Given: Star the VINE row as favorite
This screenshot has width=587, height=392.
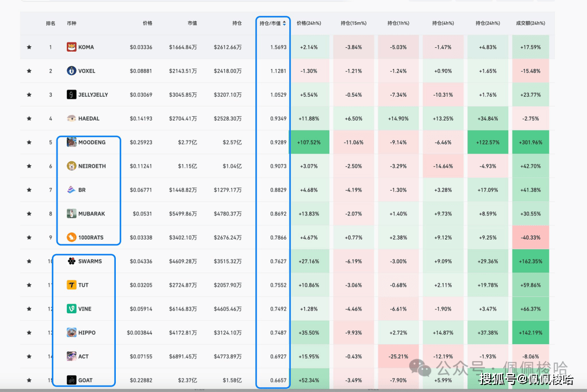Looking at the screenshot, I should tap(29, 309).
